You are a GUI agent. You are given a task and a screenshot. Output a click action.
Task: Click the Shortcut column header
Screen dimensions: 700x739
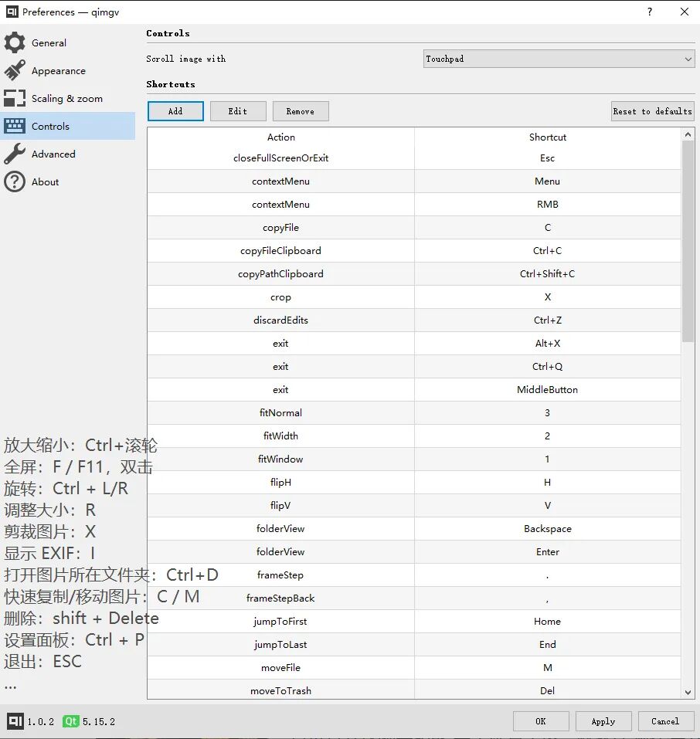pos(547,137)
